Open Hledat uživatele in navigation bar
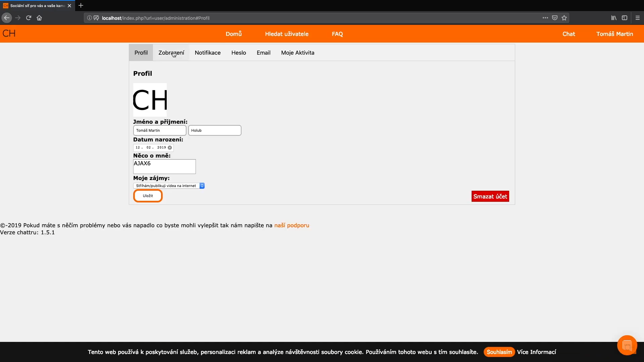 (x=286, y=34)
